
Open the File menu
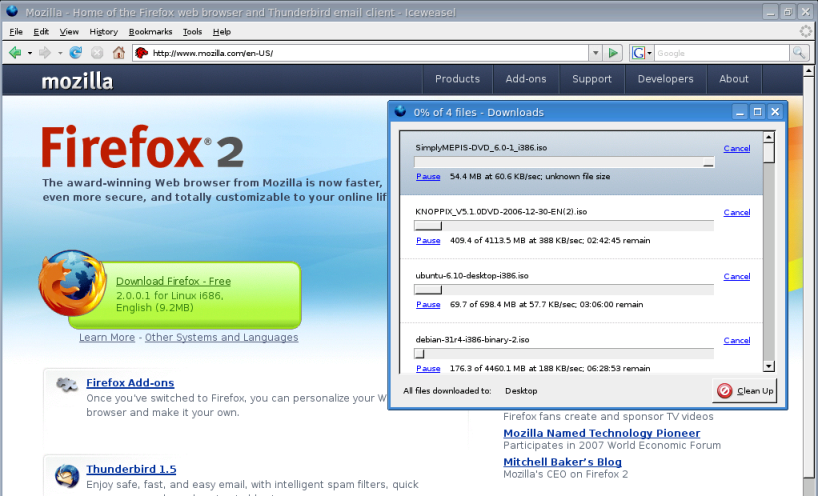pos(16,31)
